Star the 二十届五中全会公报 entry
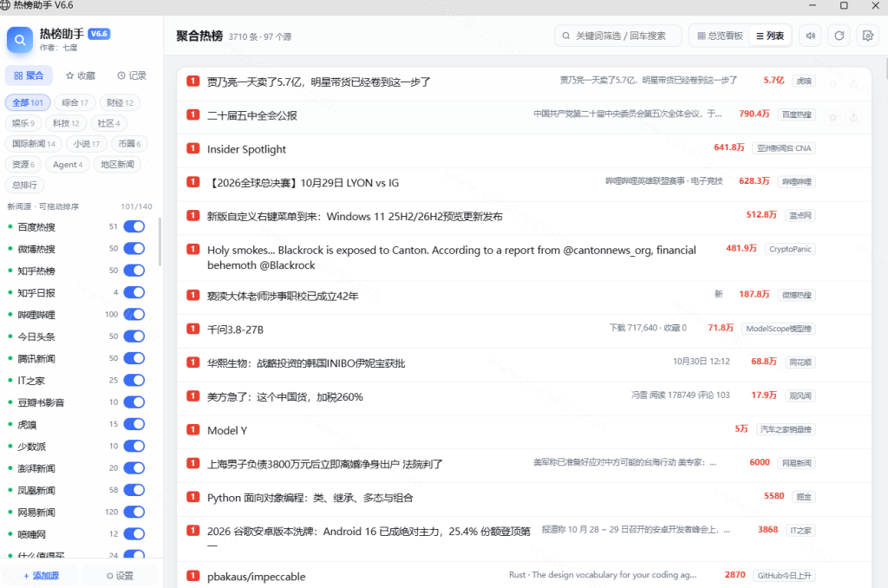 click(x=833, y=117)
